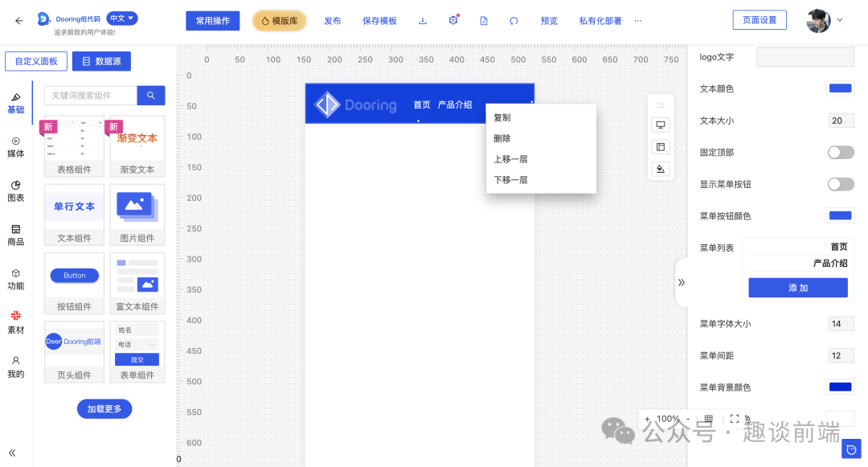Enable the 显示菜单按钮 switch

click(841, 183)
